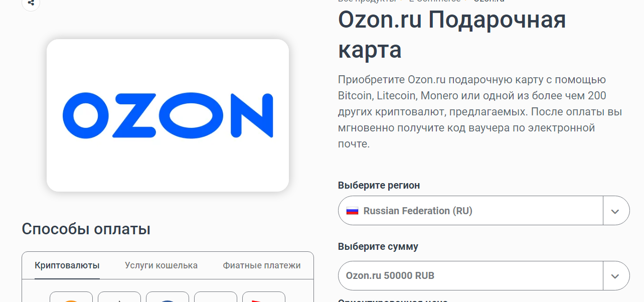Click the share icon above the Ozon card
644x302 pixels.
coord(31,3)
